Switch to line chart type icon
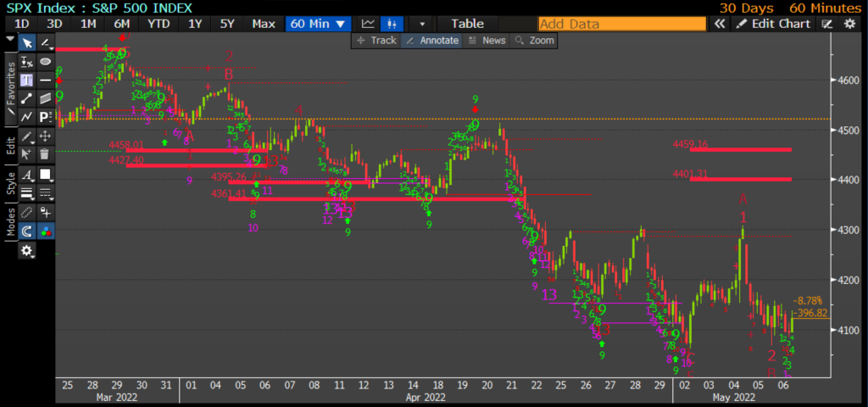 [368, 24]
